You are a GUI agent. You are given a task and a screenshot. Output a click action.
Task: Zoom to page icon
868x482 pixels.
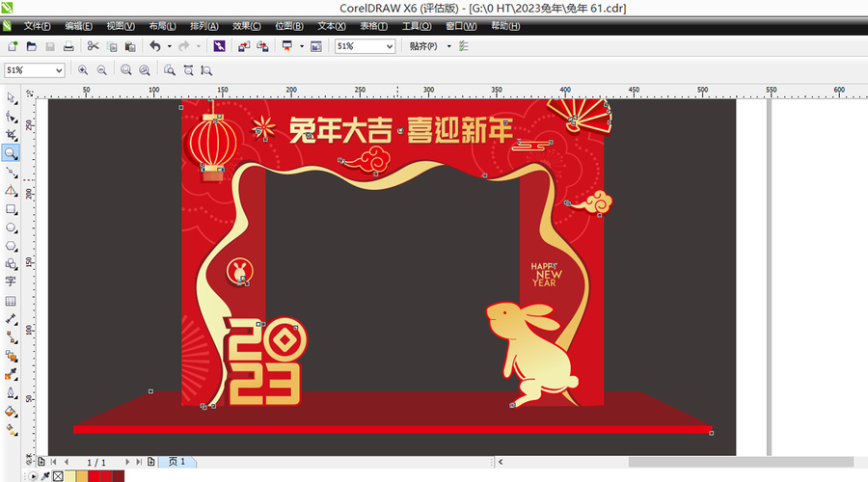170,70
